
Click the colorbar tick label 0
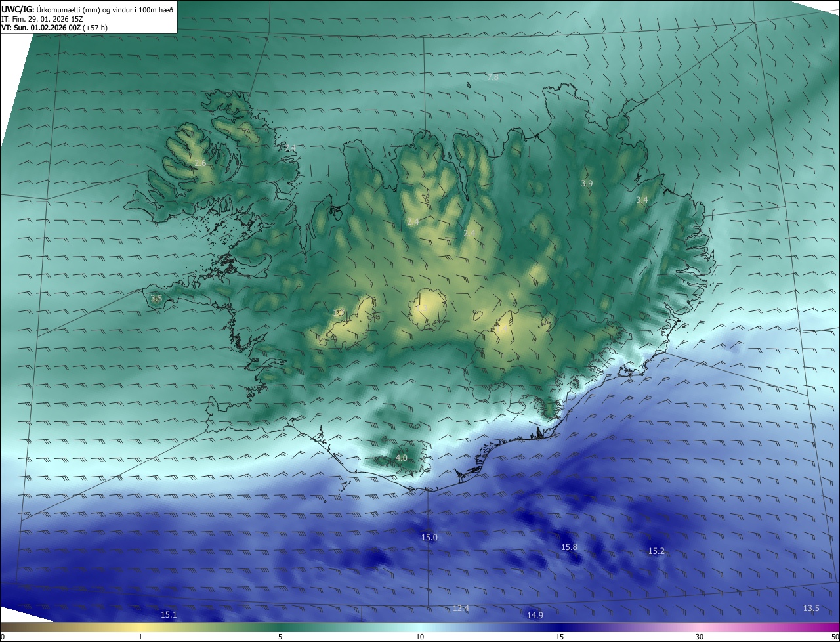coord(3,637)
